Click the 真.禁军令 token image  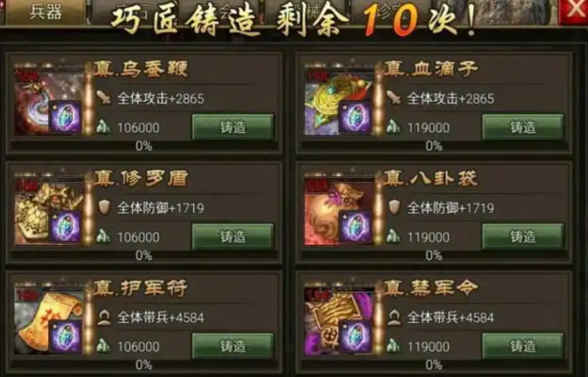pos(339,320)
